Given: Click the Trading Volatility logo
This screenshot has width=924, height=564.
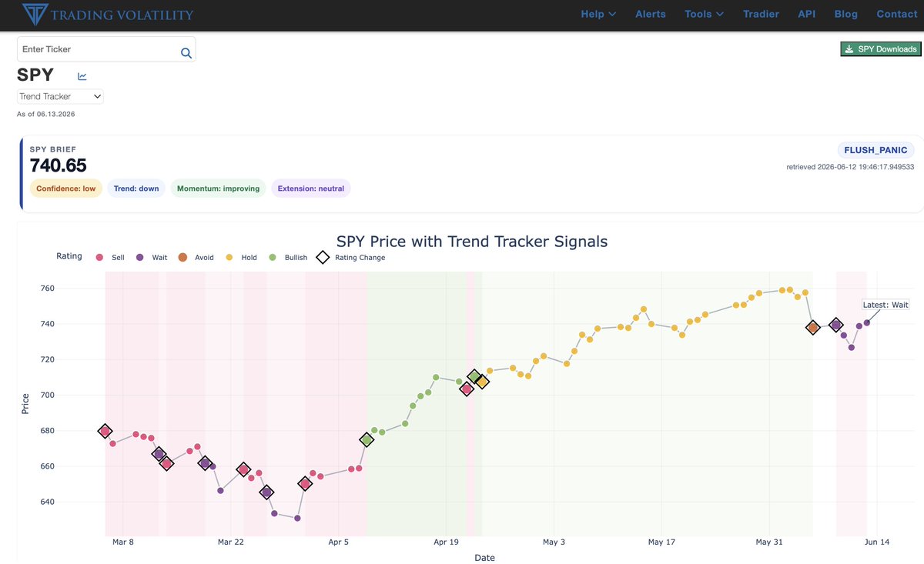Looking at the screenshot, I should 108,14.
